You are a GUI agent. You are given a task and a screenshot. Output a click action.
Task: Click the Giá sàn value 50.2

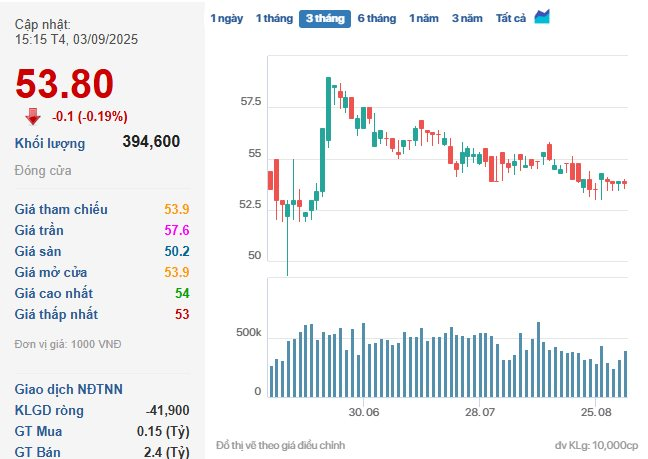click(178, 251)
